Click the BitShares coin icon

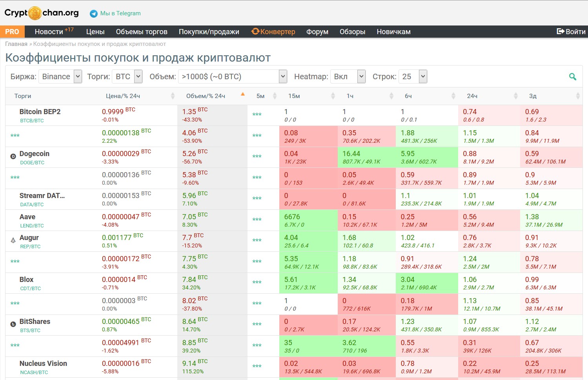click(x=13, y=324)
